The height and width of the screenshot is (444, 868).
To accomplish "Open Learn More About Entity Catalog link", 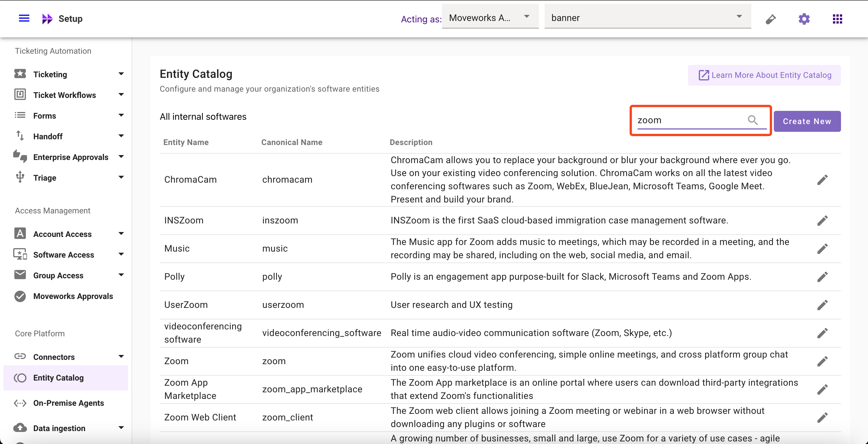I will tap(764, 75).
